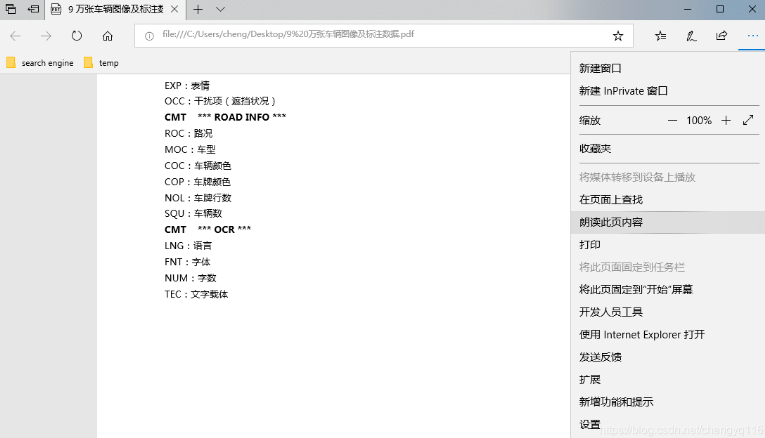Go to the home page
The width and height of the screenshot is (765, 438).
[x=107, y=36]
